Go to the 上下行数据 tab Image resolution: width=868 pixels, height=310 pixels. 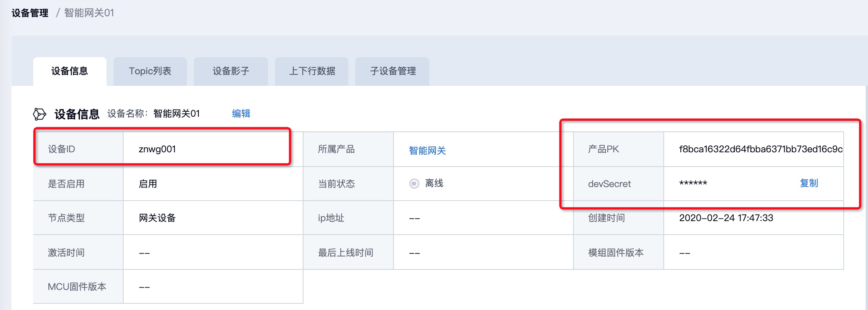312,71
